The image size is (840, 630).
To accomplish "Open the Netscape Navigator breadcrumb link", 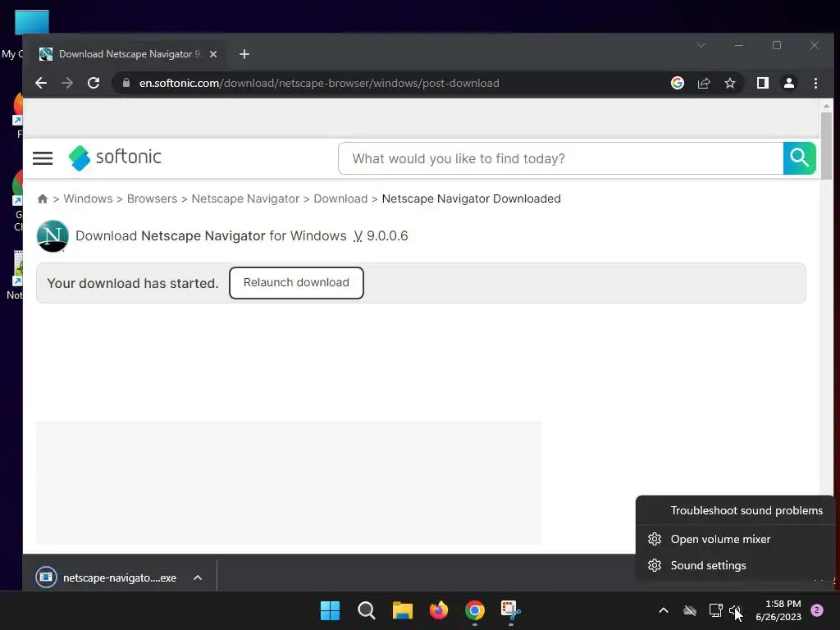I will (x=245, y=199).
